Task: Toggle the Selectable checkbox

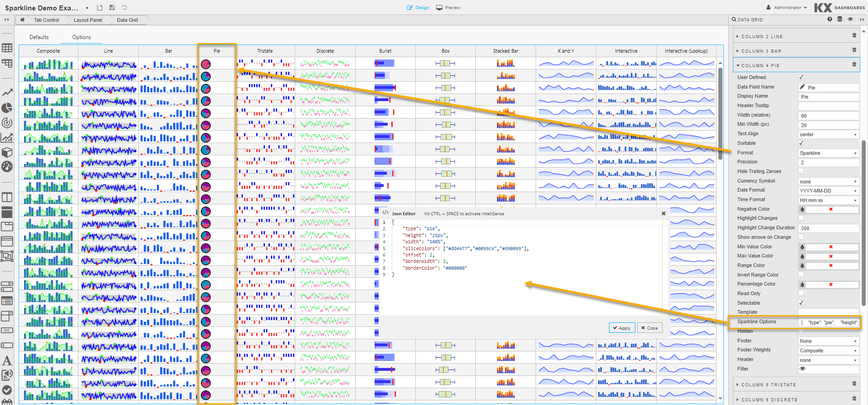Action: point(801,303)
